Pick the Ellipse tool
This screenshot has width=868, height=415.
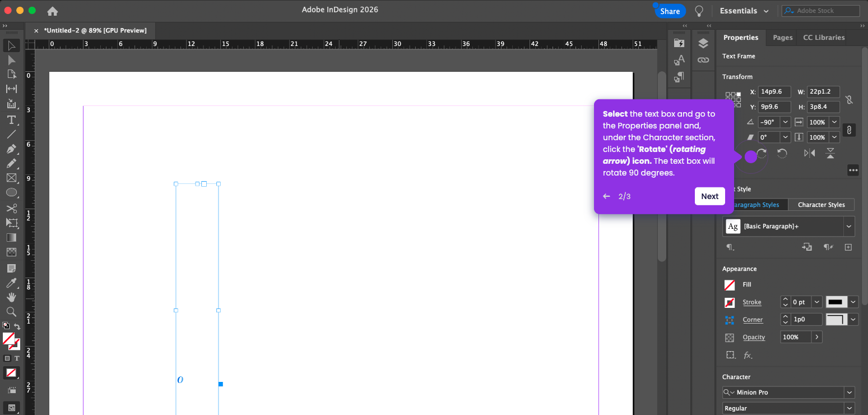[11, 192]
